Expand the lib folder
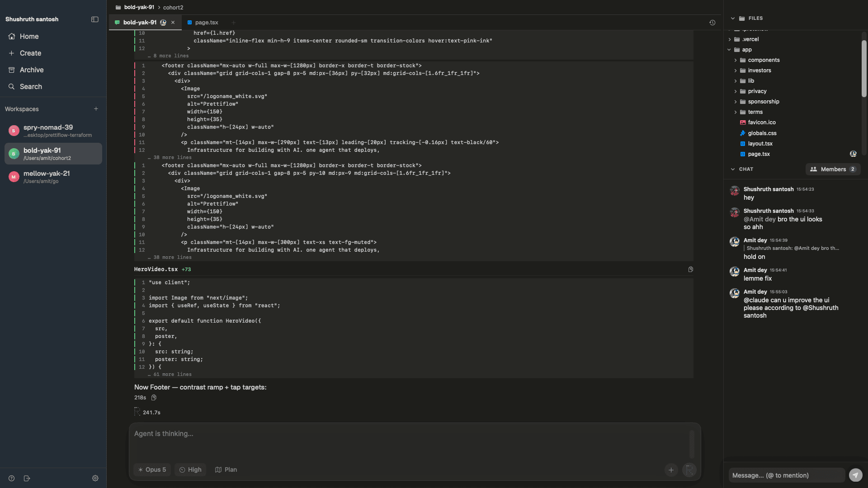The width and height of the screenshot is (868, 488). pos(736,81)
